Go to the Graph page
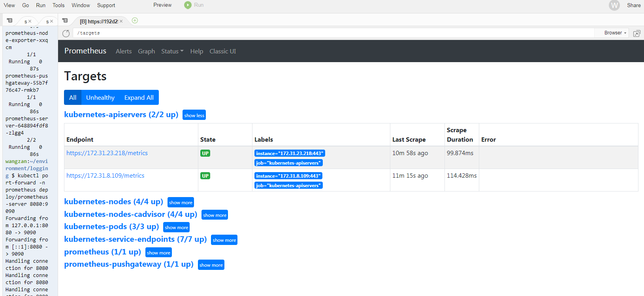 pyautogui.click(x=147, y=51)
